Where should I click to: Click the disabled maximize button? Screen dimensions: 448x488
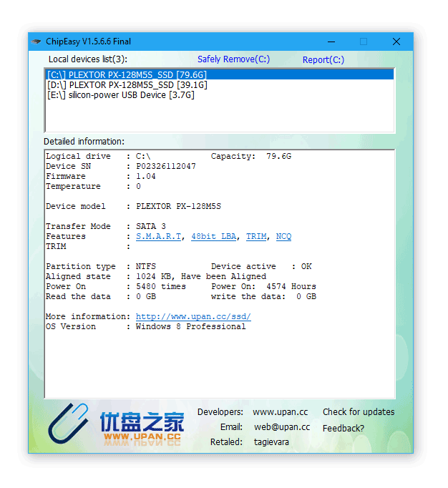pos(364,42)
